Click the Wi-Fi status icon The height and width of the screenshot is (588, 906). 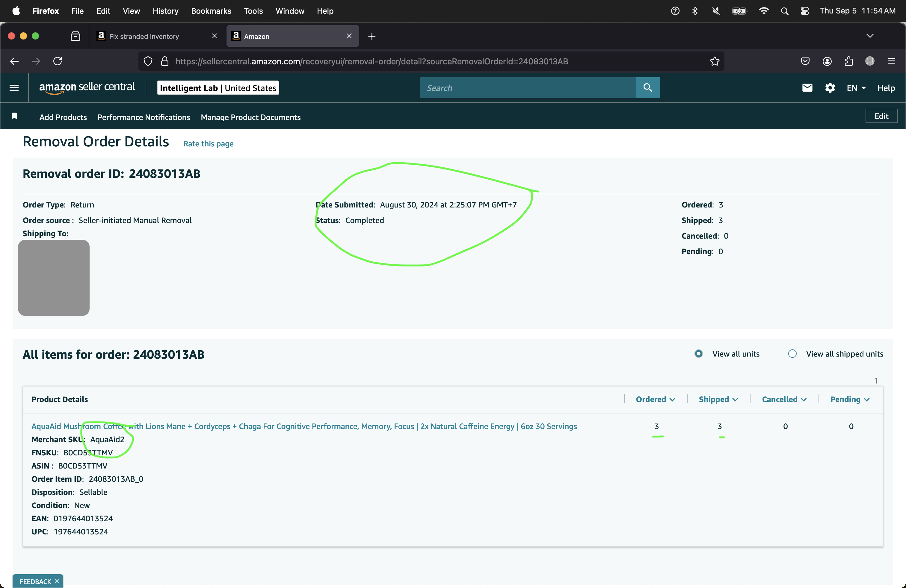tap(764, 11)
